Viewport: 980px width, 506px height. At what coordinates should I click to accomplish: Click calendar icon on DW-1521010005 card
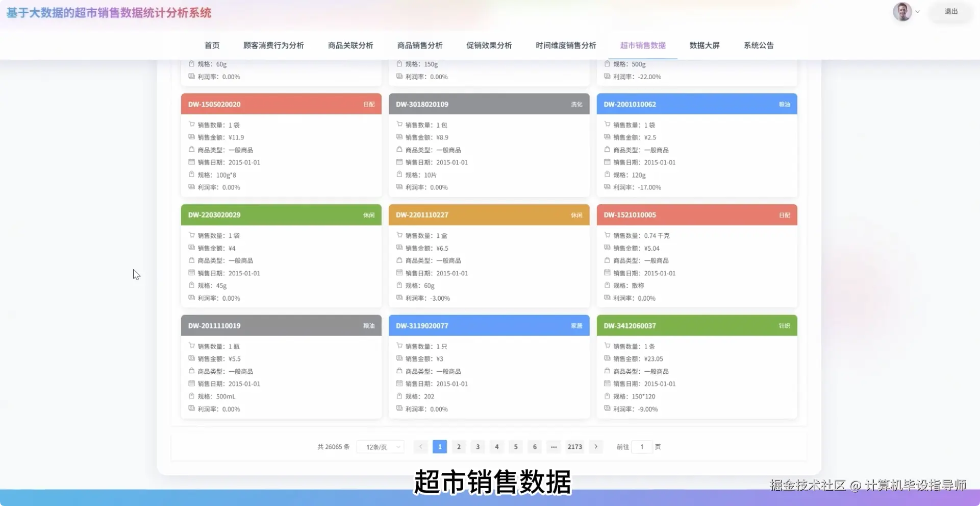[x=607, y=273]
